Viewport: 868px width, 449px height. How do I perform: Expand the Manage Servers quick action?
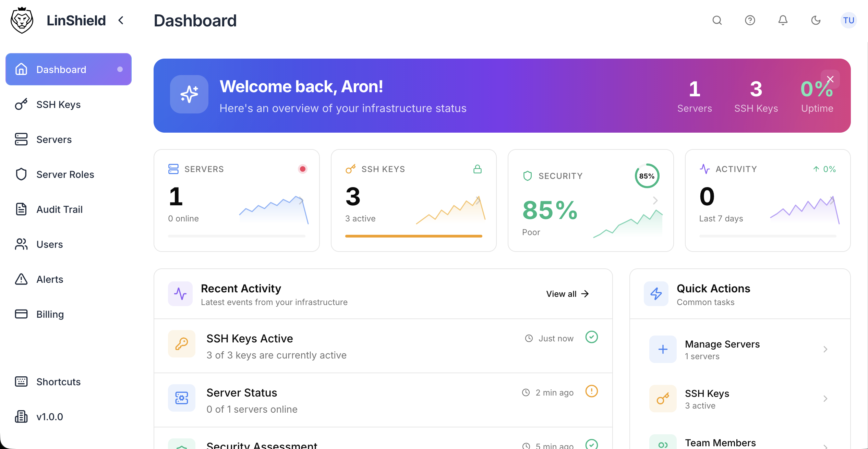coord(825,349)
